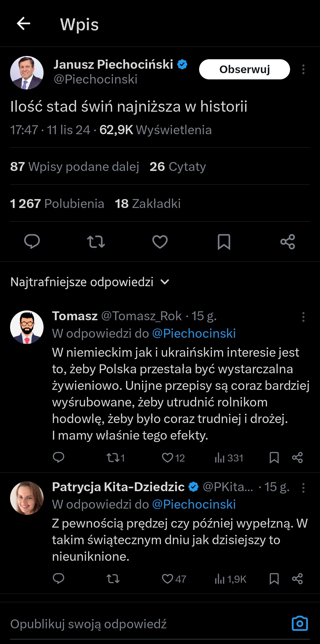Open more options menu for main post
The image size is (320, 644).
303,69
